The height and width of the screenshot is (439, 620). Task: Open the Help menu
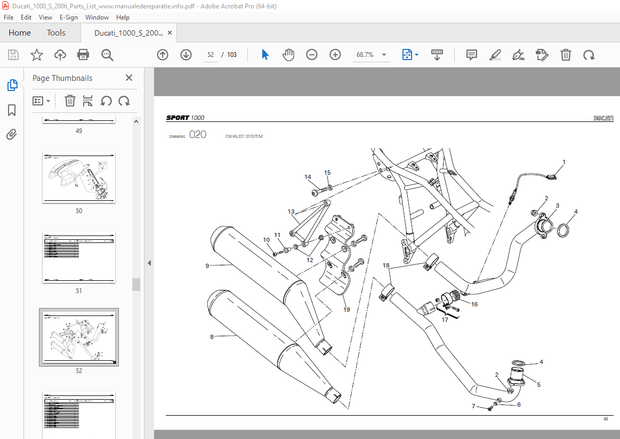click(x=123, y=17)
